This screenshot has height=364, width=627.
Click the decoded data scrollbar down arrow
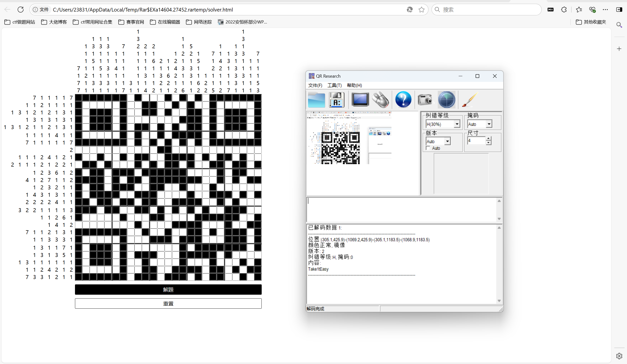[499, 301]
